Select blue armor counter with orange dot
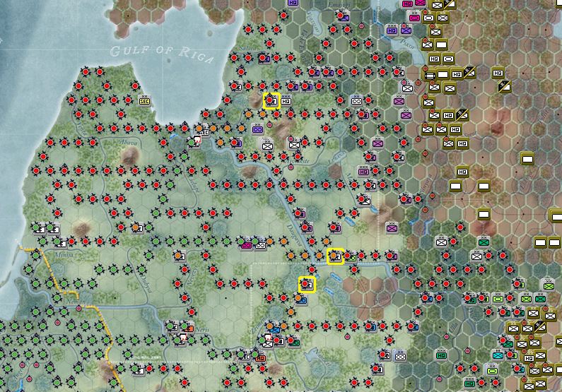This screenshot has width=562, height=392. [x=302, y=300]
